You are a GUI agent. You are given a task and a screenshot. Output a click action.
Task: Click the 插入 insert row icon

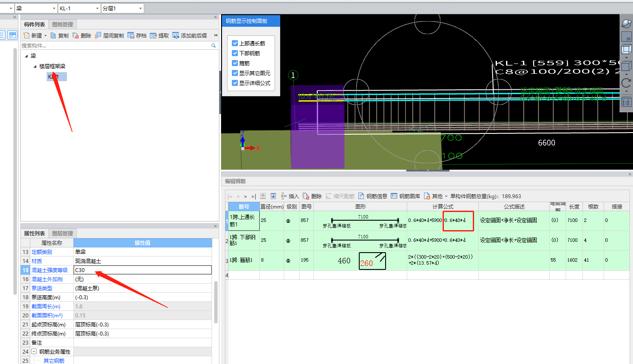(x=284, y=196)
